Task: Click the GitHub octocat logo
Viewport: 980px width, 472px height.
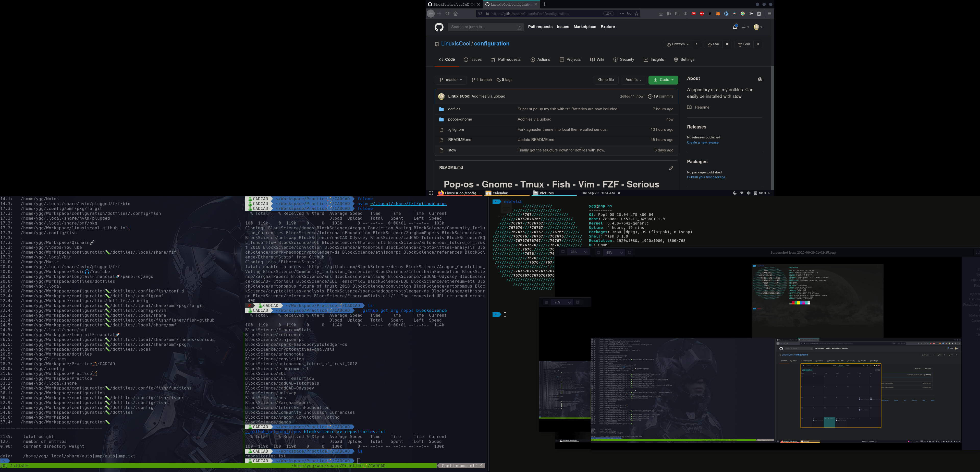Action: click(439, 27)
